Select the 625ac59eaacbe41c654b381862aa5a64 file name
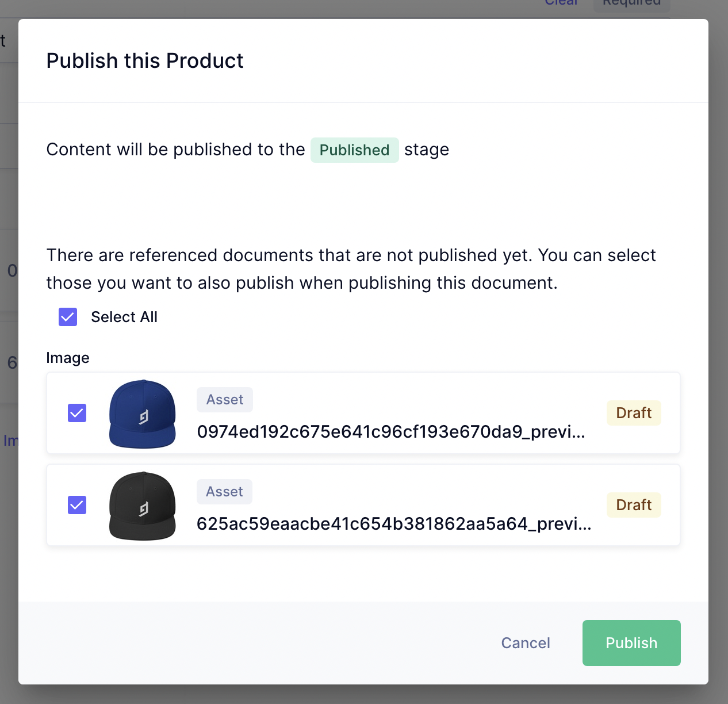 [394, 524]
